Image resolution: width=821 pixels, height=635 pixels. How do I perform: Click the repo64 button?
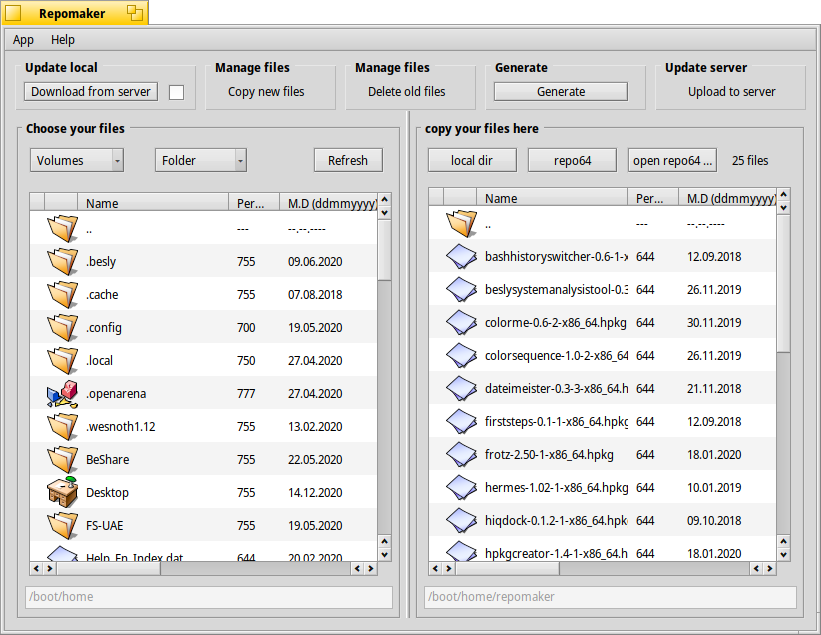572,160
